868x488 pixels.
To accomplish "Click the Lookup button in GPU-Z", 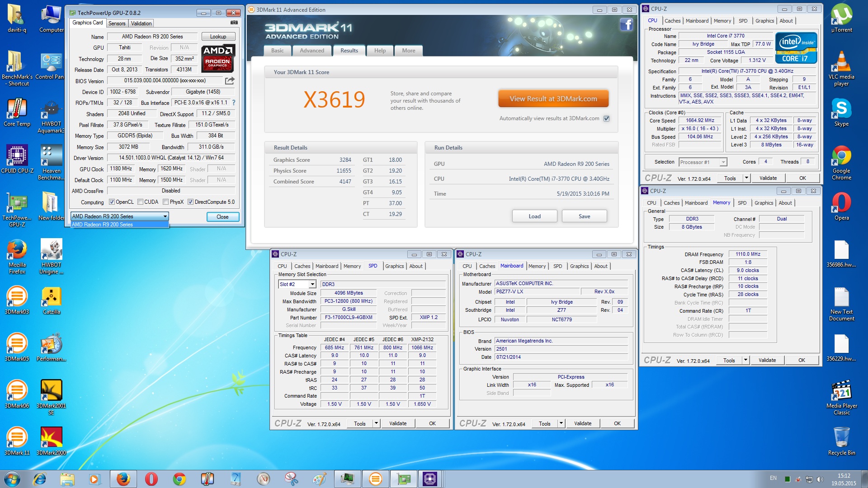I will tap(218, 37).
